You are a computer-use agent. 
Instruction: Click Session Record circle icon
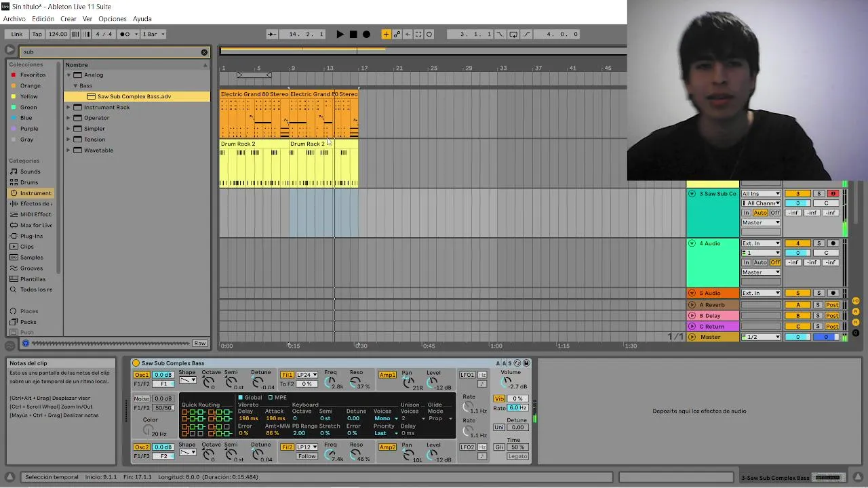coord(429,34)
